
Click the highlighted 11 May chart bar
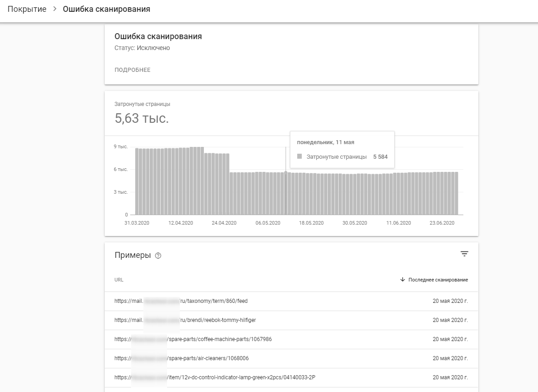tap(286, 193)
